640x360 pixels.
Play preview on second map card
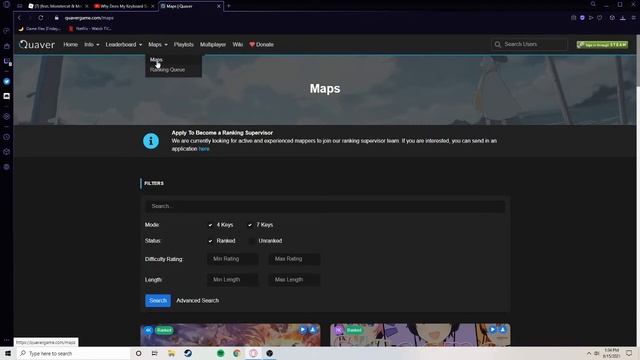[493, 330]
